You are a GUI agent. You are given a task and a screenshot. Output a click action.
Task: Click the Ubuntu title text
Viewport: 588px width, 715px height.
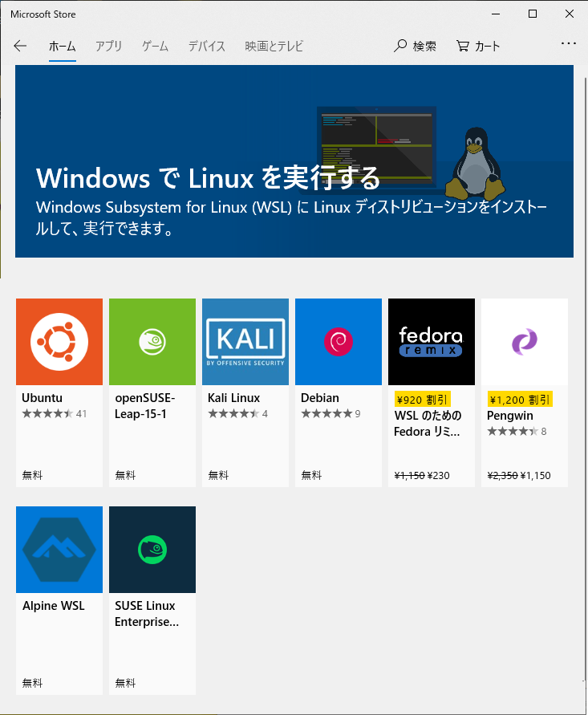[42, 398]
